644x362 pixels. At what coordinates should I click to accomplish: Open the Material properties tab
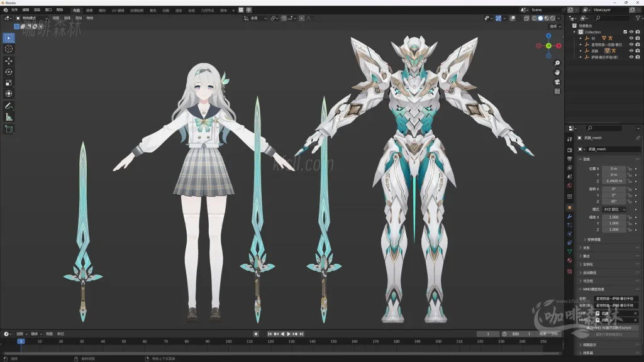[569, 261]
